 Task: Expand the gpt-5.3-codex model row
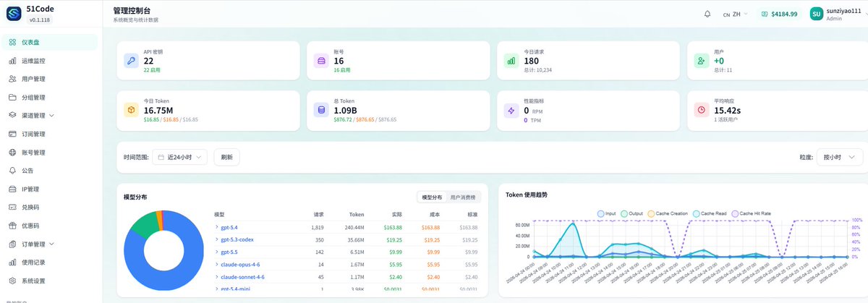(x=347, y=239)
